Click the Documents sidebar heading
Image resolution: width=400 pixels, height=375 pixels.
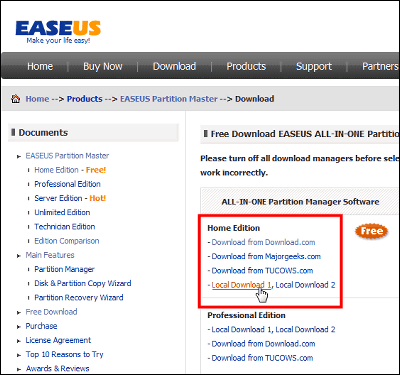[43, 133]
